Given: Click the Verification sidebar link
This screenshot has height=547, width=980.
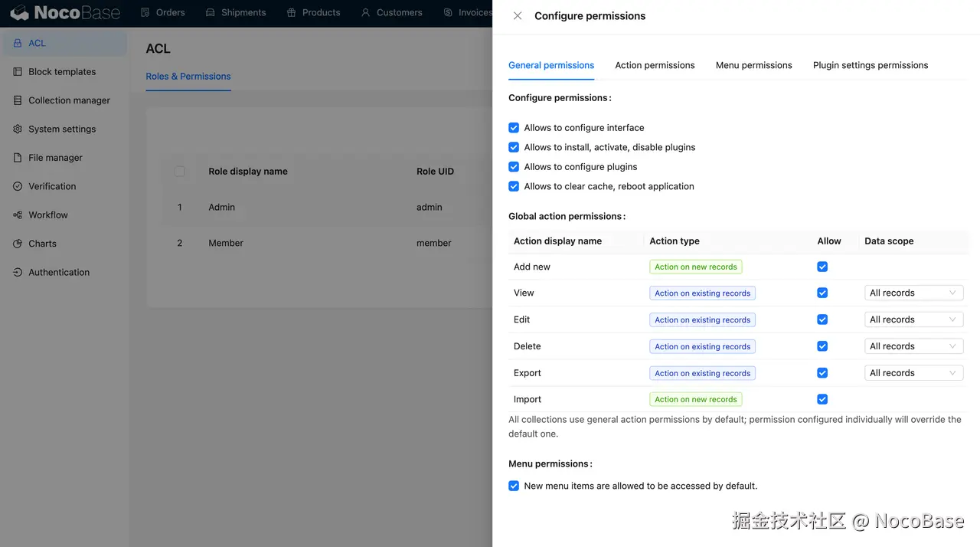Looking at the screenshot, I should (52, 186).
